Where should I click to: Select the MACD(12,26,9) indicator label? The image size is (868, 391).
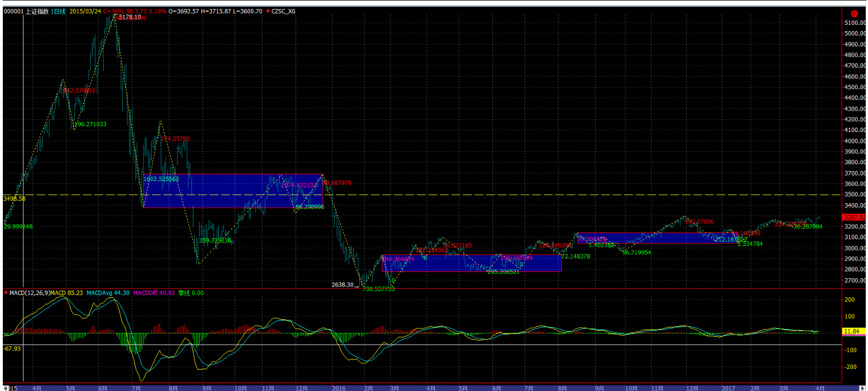coord(29,293)
